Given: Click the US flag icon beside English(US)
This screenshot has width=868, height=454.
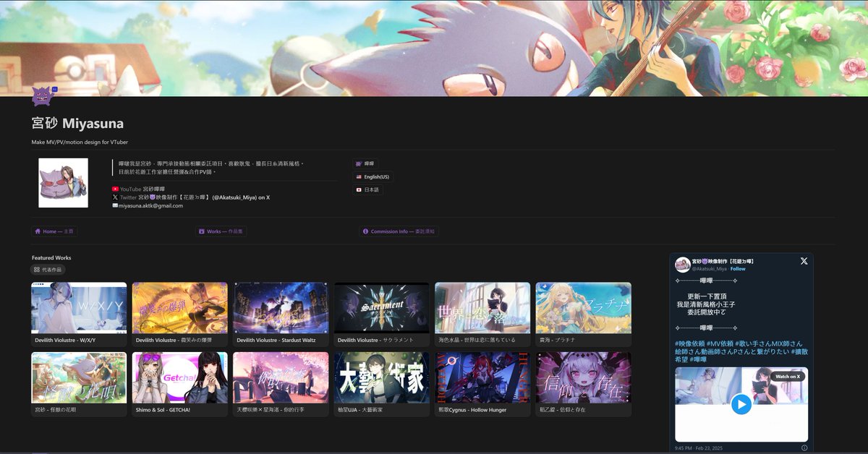Looking at the screenshot, I should (x=359, y=177).
